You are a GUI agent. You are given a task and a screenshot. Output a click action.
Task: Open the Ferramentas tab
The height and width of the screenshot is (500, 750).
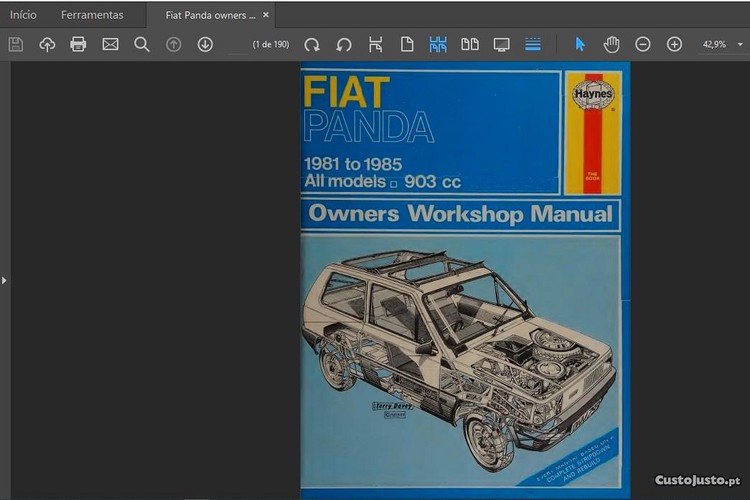tap(92, 15)
